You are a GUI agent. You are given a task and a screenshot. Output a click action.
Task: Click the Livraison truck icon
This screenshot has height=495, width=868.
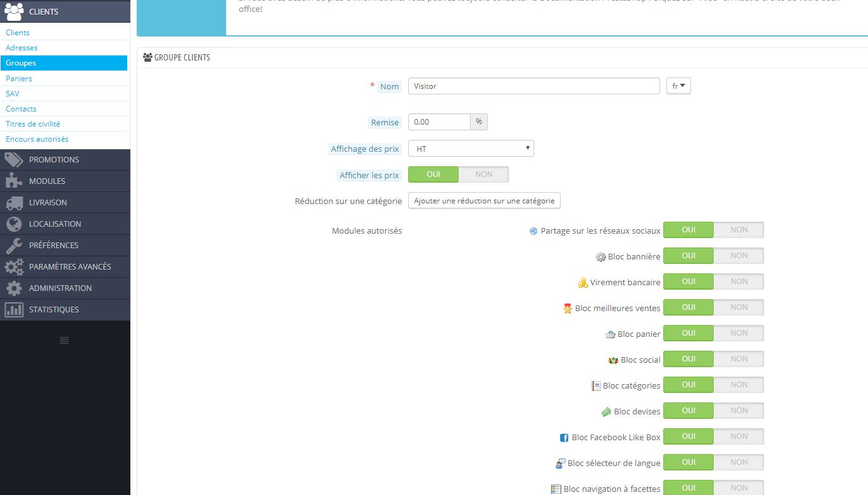point(14,202)
